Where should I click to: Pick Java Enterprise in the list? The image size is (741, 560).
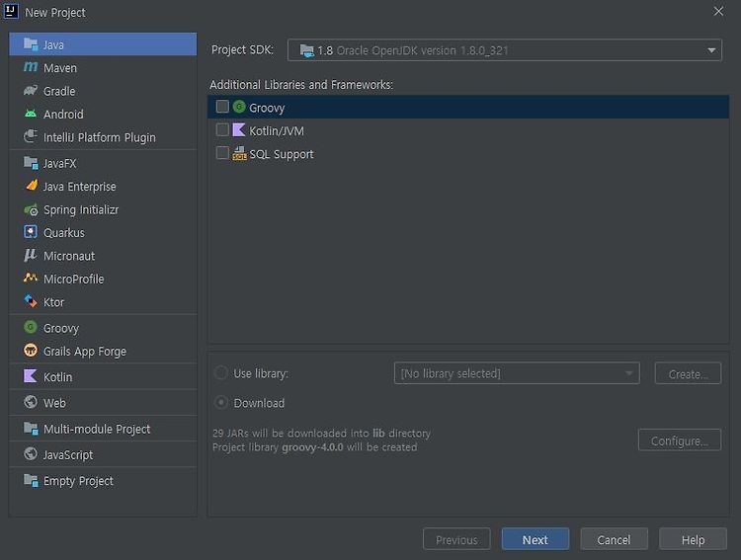(103, 187)
